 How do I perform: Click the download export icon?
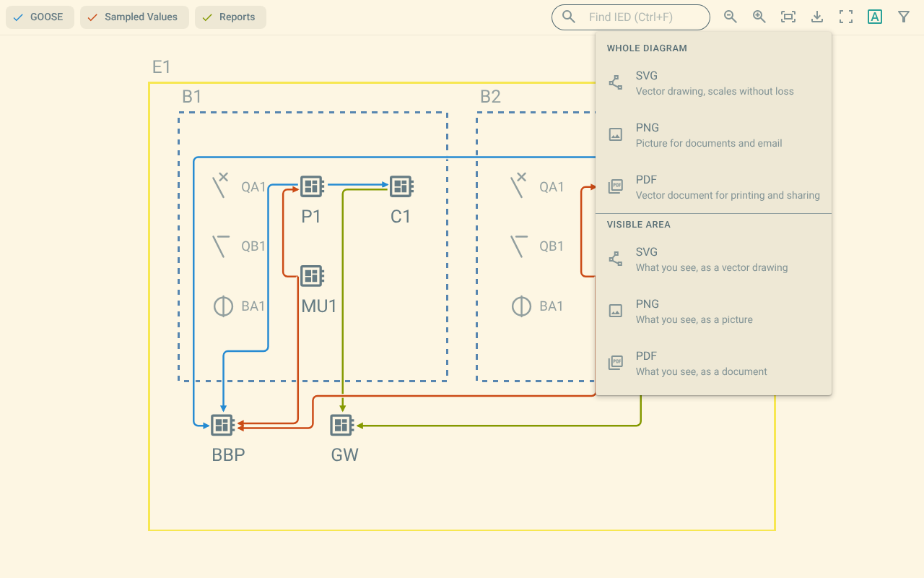(x=817, y=17)
